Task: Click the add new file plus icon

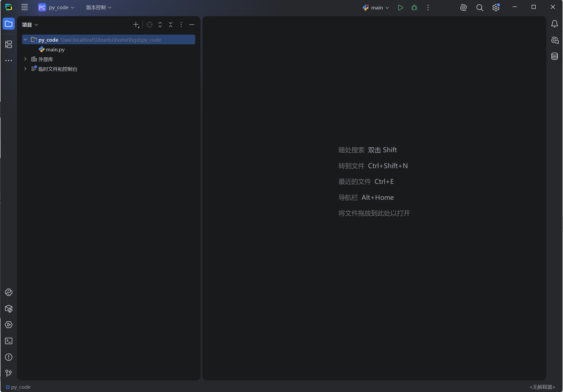Action: tap(136, 25)
